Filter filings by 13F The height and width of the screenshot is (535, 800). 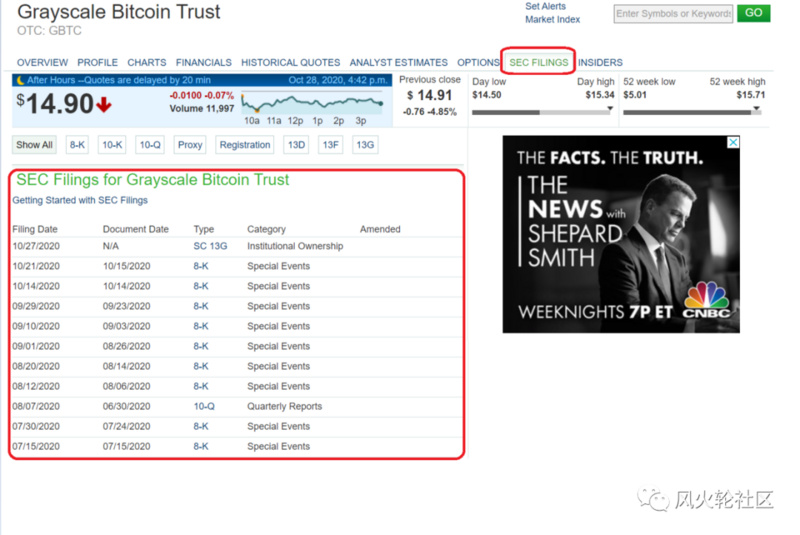[x=331, y=145]
